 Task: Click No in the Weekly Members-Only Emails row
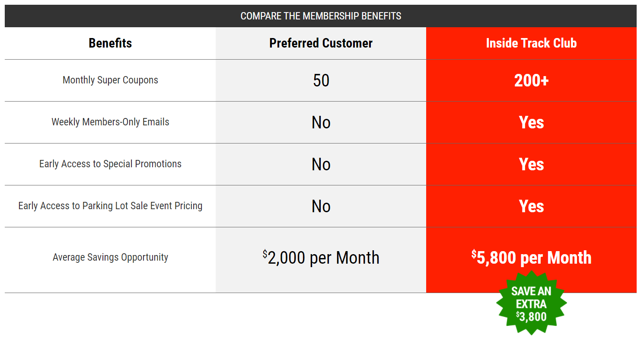321,123
